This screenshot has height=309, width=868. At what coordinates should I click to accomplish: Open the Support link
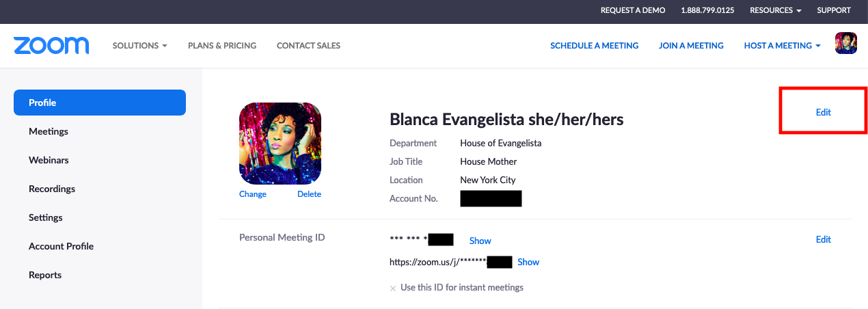pos(834,10)
